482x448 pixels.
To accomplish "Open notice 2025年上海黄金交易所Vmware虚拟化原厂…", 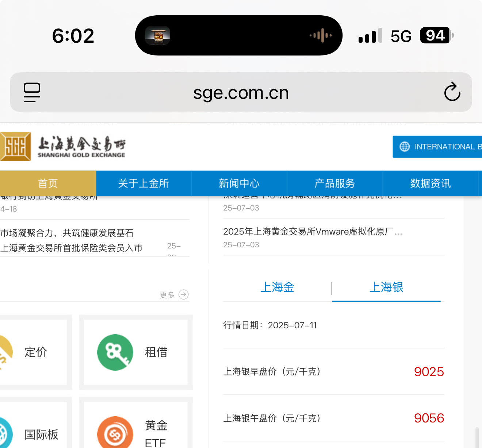I will [313, 232].
